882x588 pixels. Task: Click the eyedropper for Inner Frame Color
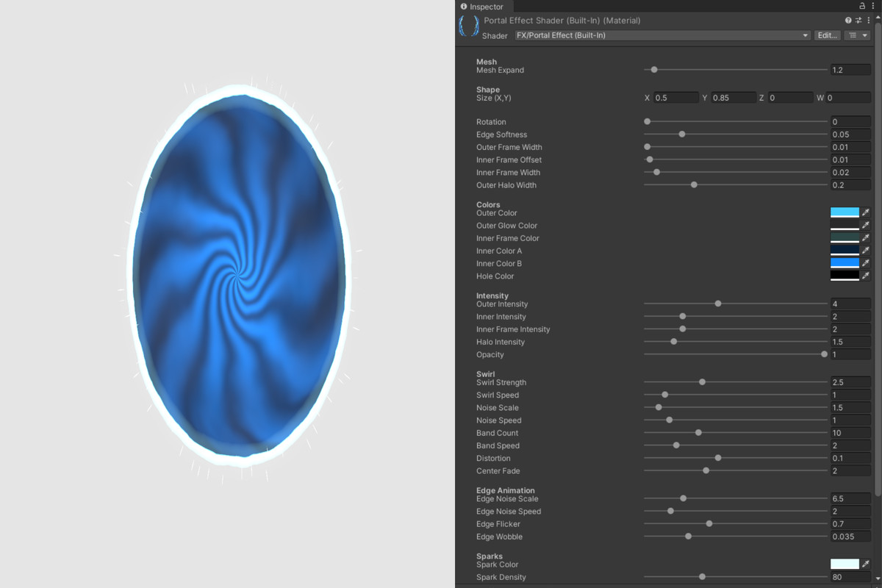(x=865, y=237)
